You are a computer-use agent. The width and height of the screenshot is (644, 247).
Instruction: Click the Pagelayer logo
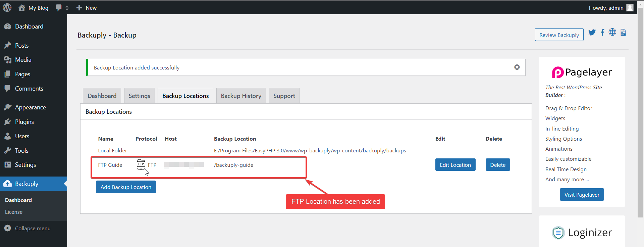coord(582,72)
